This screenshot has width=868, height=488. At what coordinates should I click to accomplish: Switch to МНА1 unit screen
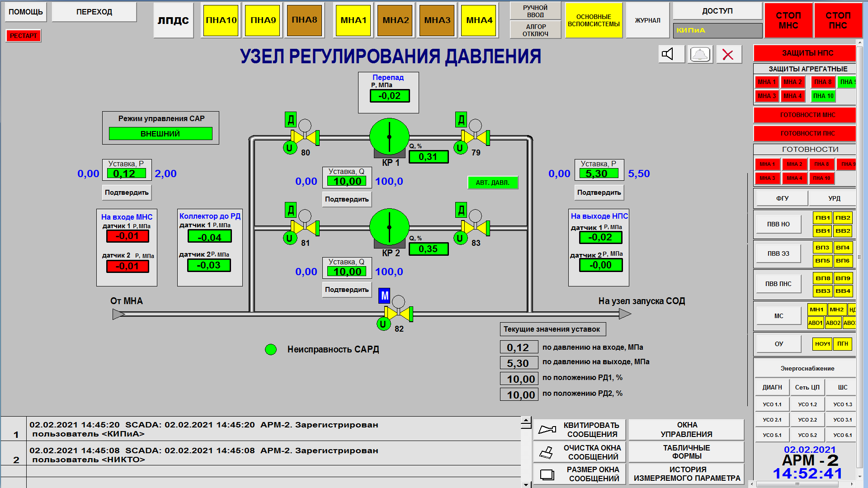coord(354,20)
